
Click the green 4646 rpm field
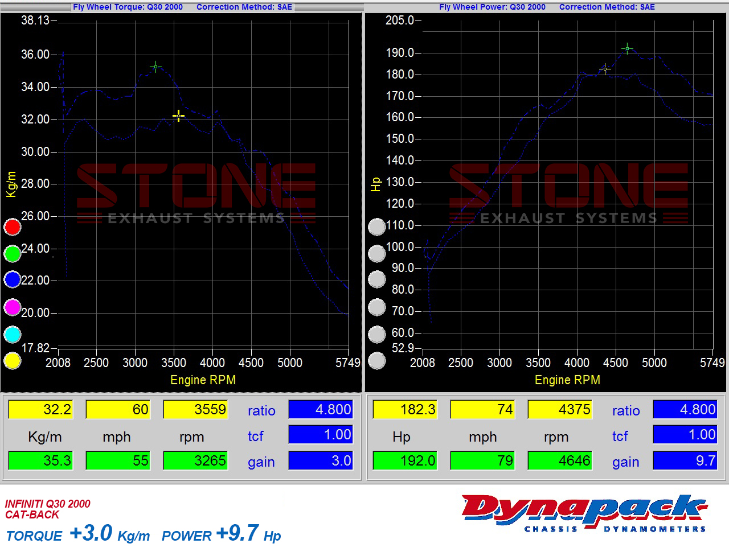[x=560, y=461]
